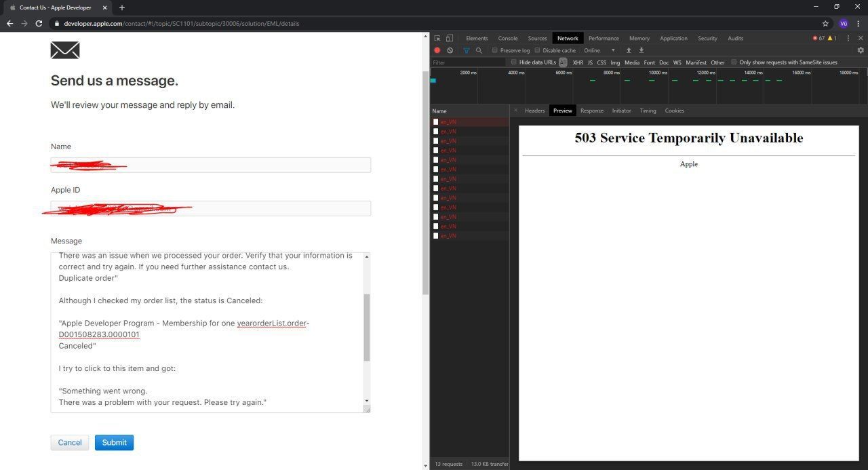Bookmark this page with star icon
This screenshot has height=470, width=868.
(825, 23)
